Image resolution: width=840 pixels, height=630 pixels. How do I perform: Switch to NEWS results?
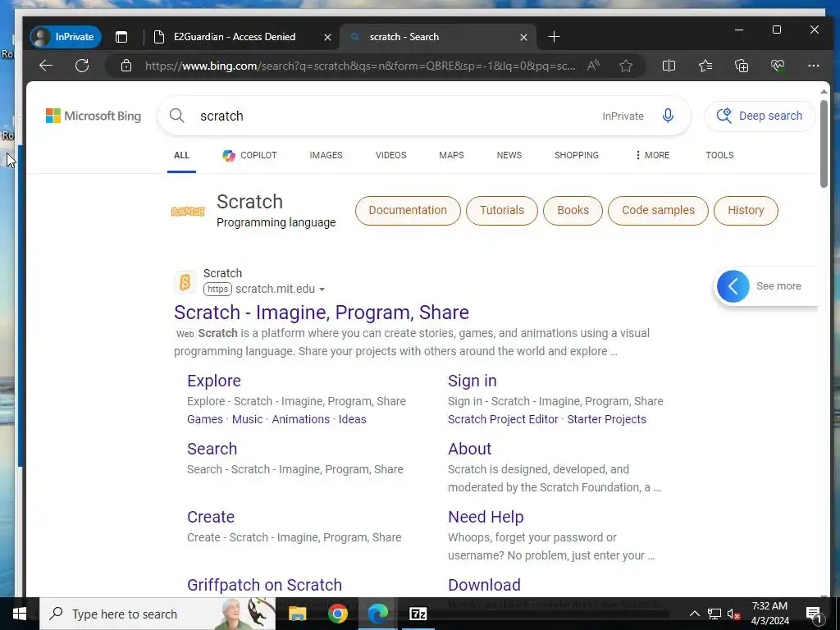click(x=509, y=155)
